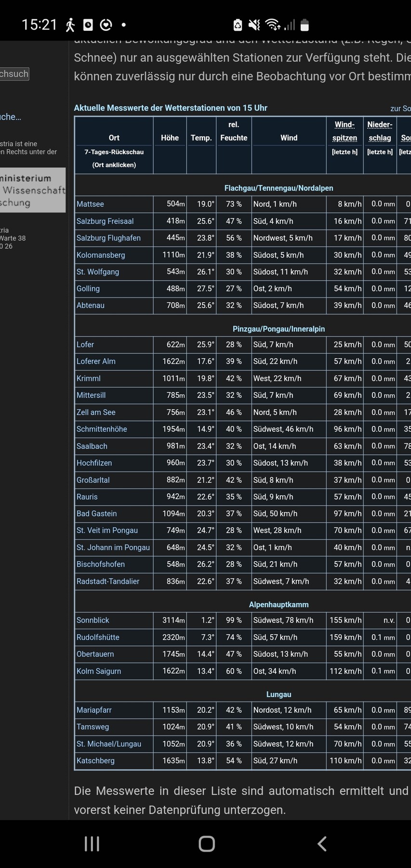411x868 pixels.
Task: Tap the Wi-Fi status icon
Action: tap(273, 25)
